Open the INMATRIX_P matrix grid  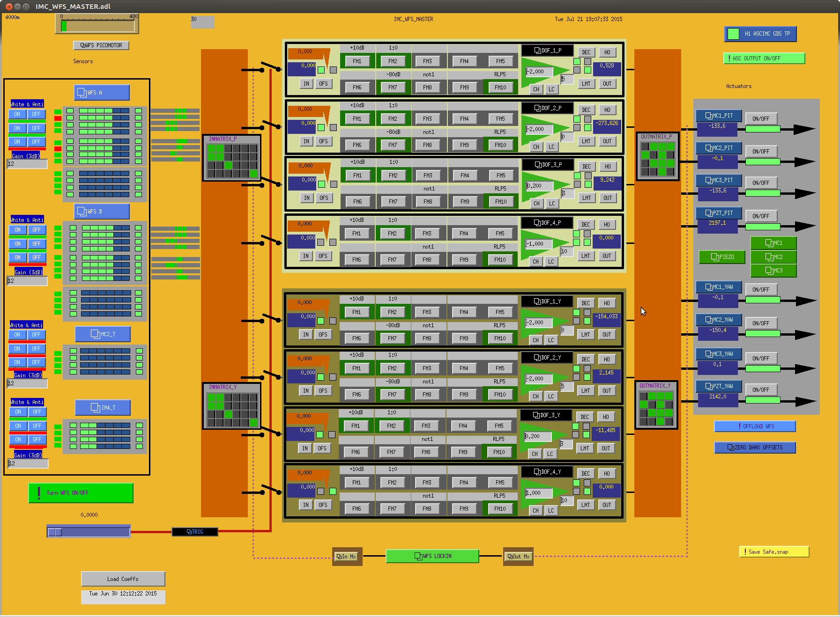[x=232, y=158]
